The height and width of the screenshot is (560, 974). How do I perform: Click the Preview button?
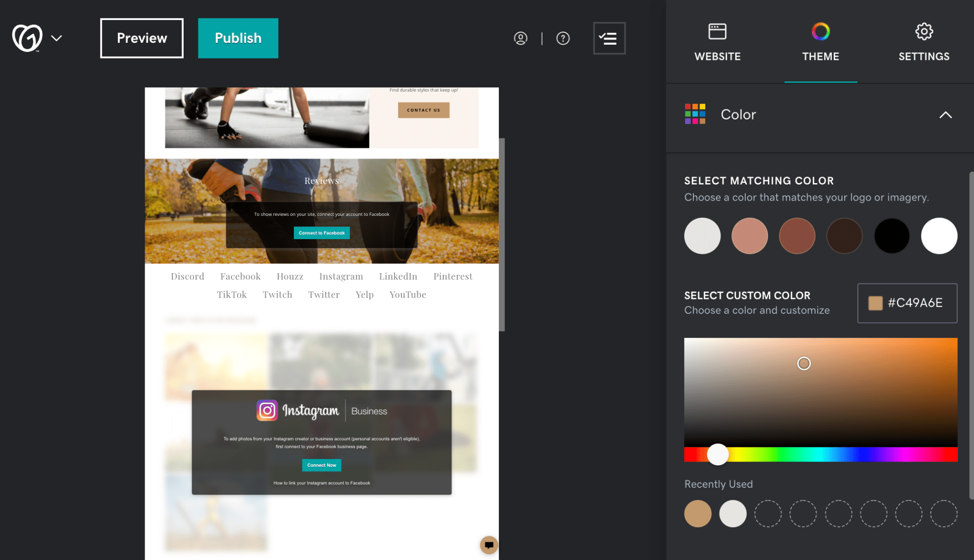click(x=141, y=38)
